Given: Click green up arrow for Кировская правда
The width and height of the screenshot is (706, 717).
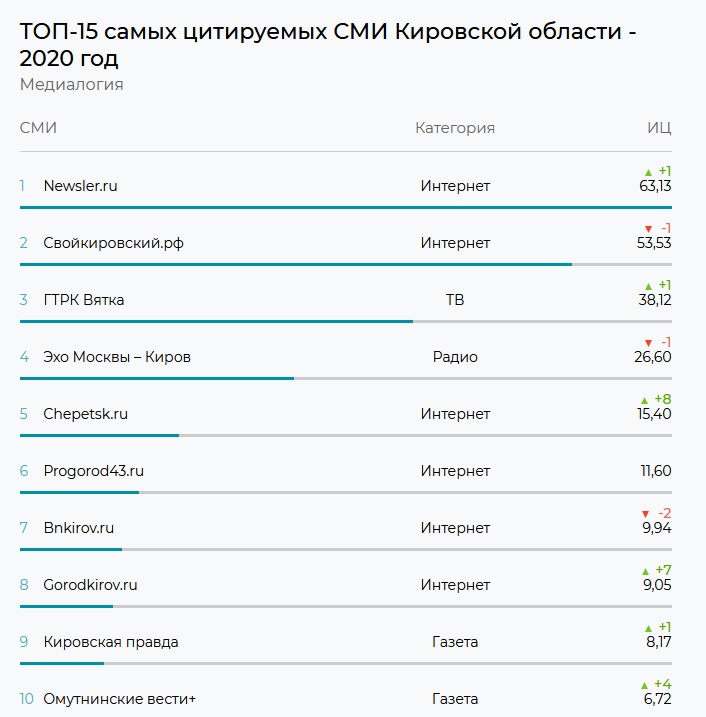Looking at the screenshot, I should point(648,628).
